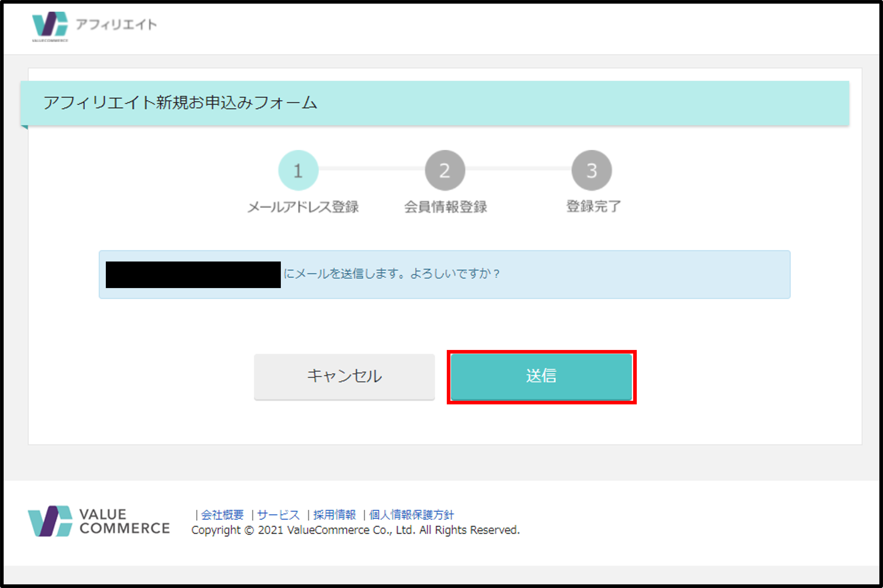Image resolution: width=883 pixels, height=588 pixels.
Task: Click the メールアドレス登録 step label
Action: coord(303,207)
